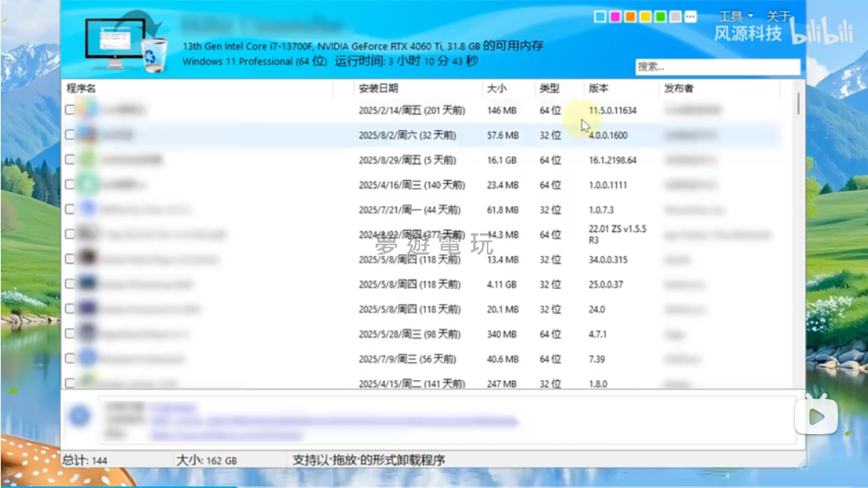Choose the blue theme color swatch
This screenshot has height=488, width=868.
(600, 17)
